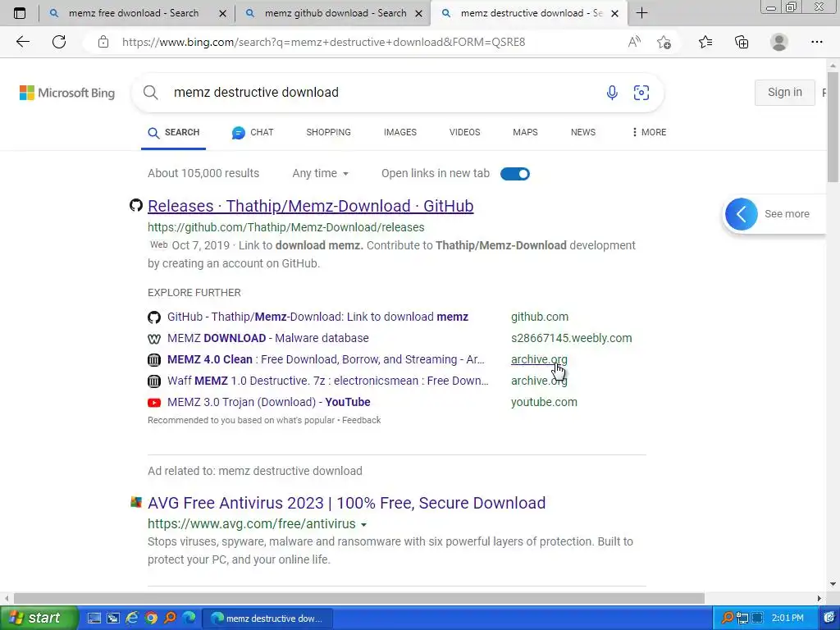Open MEMZ 3.0 Trojan YouTube link
Viewport: 840px width, 630px height.
269,402
